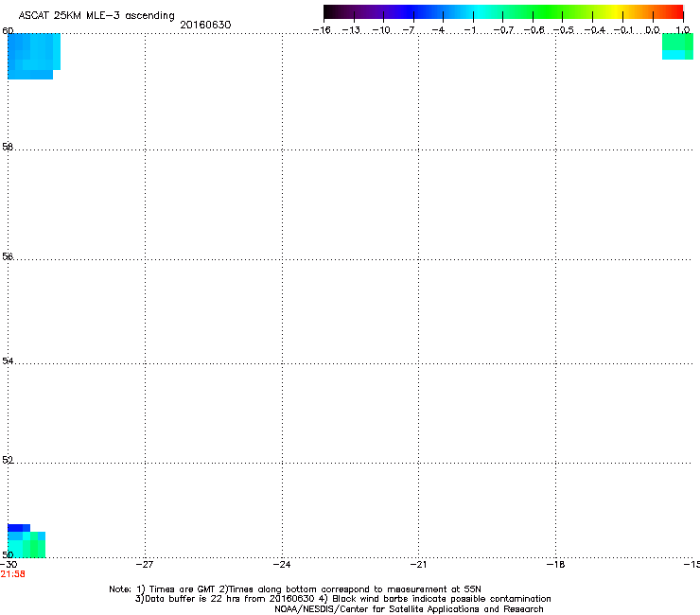Click the title ASCAT 25KM MLE-3 ascending
The image size is (700, 615).
coord(96,16)
